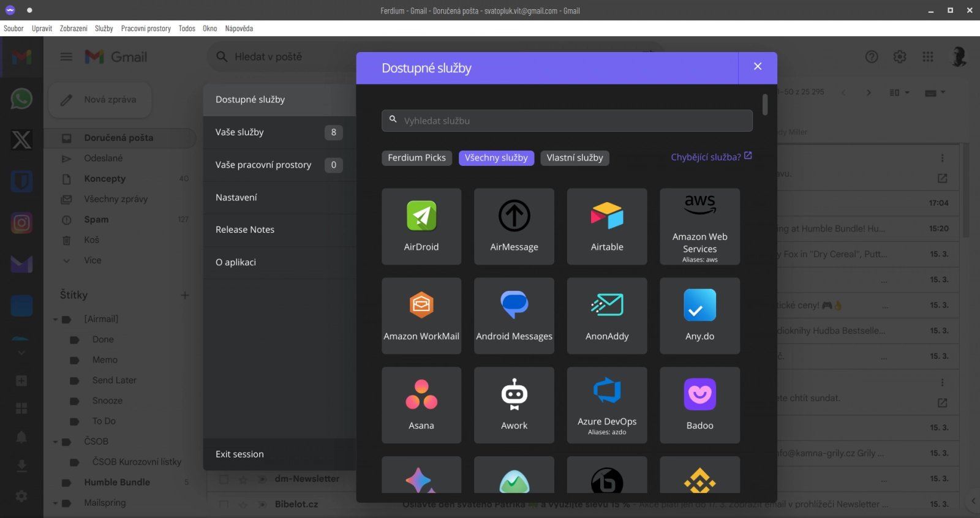
Task: Open Gmail support help icon
Action: [x=872, y=57]
